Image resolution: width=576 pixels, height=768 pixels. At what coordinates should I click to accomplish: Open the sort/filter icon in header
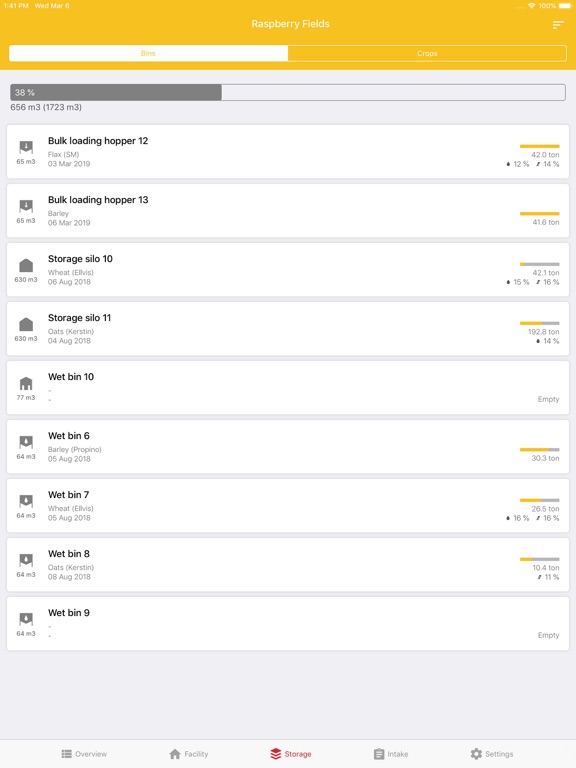pyautogui.click(x=558, y=24)
